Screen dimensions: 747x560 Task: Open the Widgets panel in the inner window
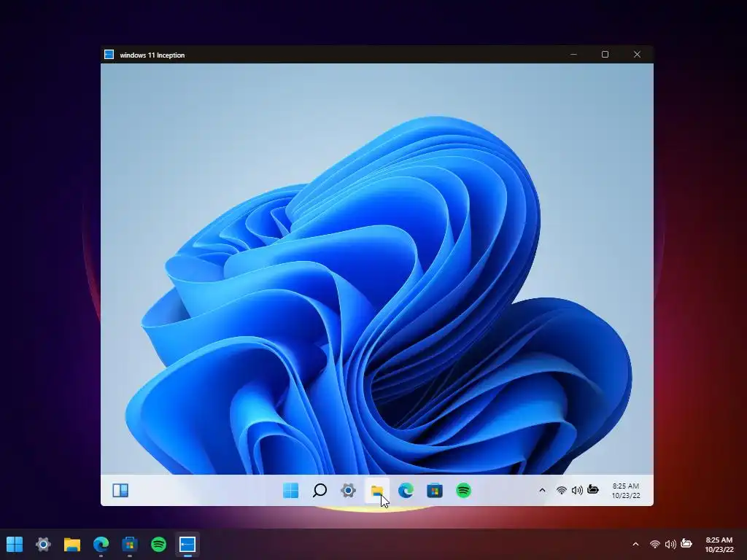click(120, 490)
